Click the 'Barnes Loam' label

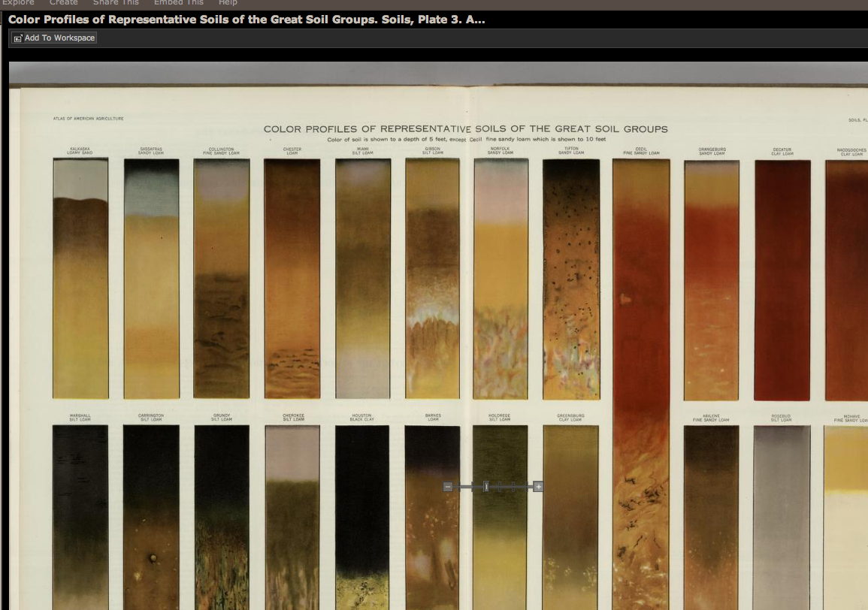[x=433, y=418]
